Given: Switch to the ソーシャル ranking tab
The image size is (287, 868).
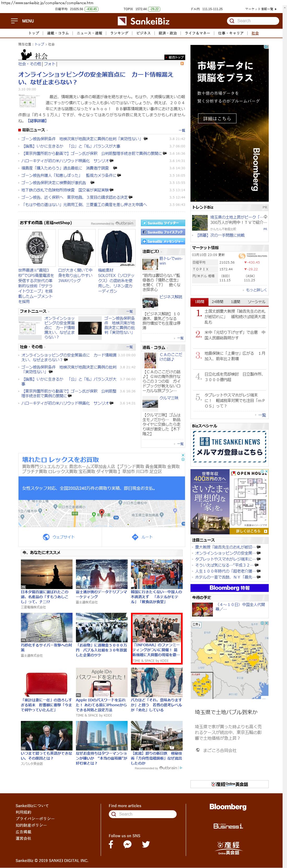Looking at the screenshot, I should click(x=256, y=302).
